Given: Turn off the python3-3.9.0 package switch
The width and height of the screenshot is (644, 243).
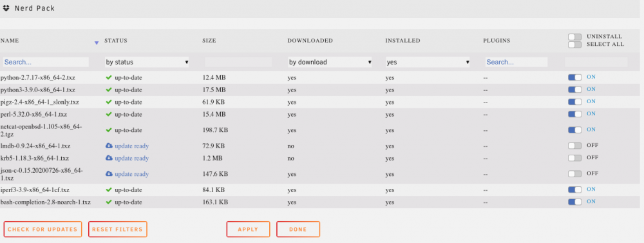Looking at the screenshot, I should (575, 89).
